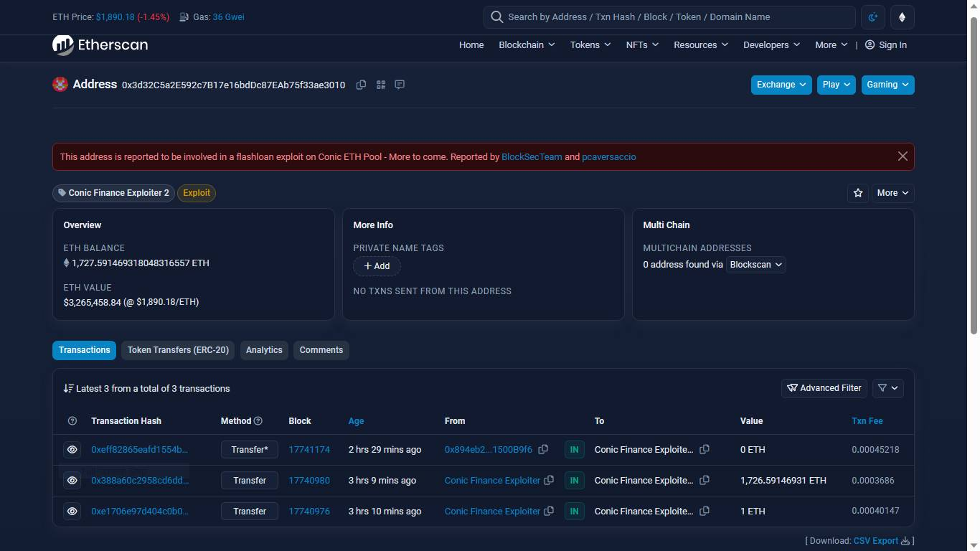Click the sort icon beside Latest 3
The image size is (980, 551).
tap(68, 389)
